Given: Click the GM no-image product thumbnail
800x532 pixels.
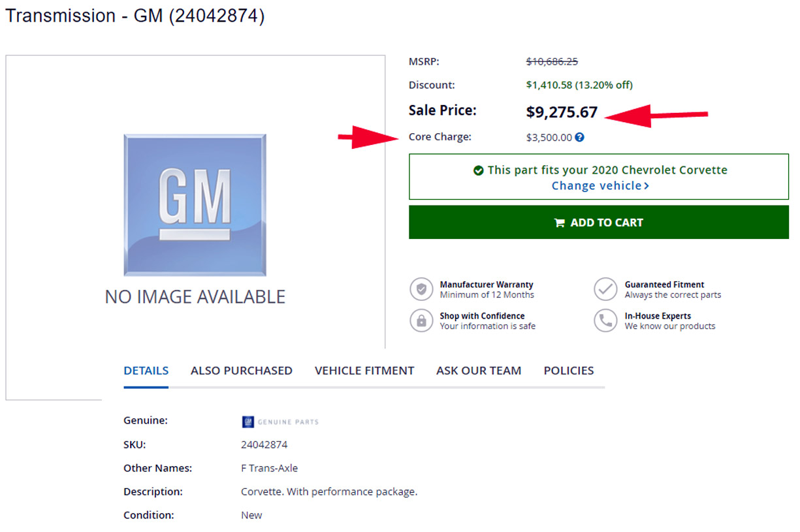Looking at the screenshot, I should click(x=195, y=206).
